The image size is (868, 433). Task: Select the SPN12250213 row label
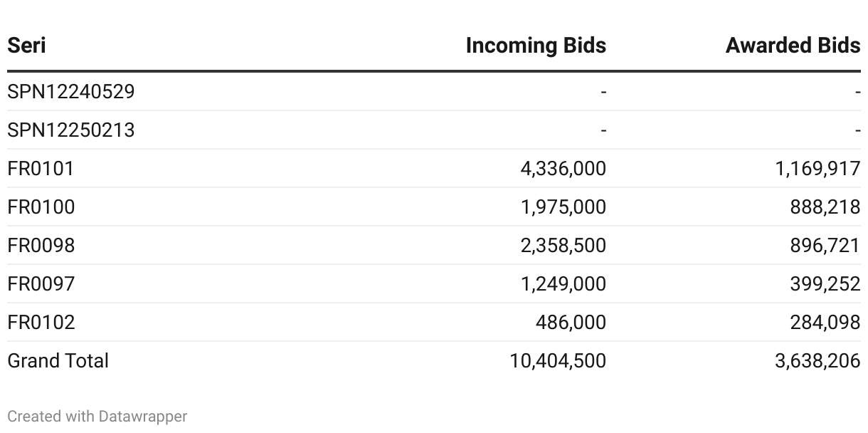(x=71, y=130)
